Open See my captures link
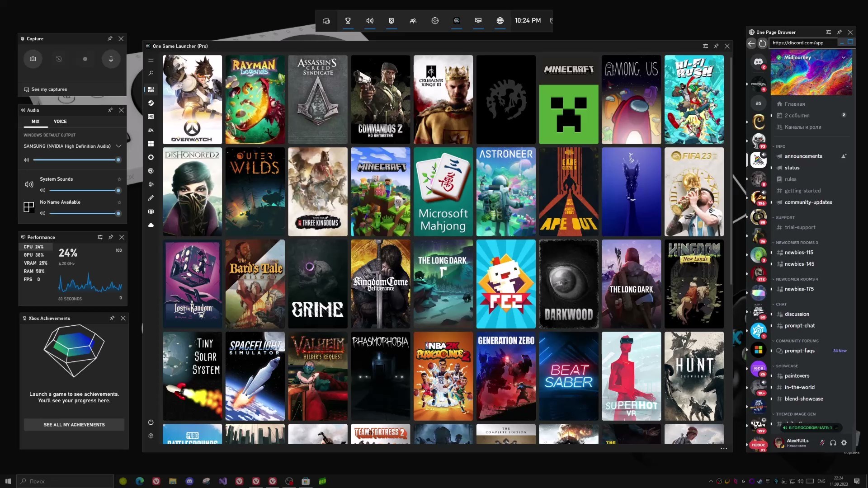 click(49, 89)
